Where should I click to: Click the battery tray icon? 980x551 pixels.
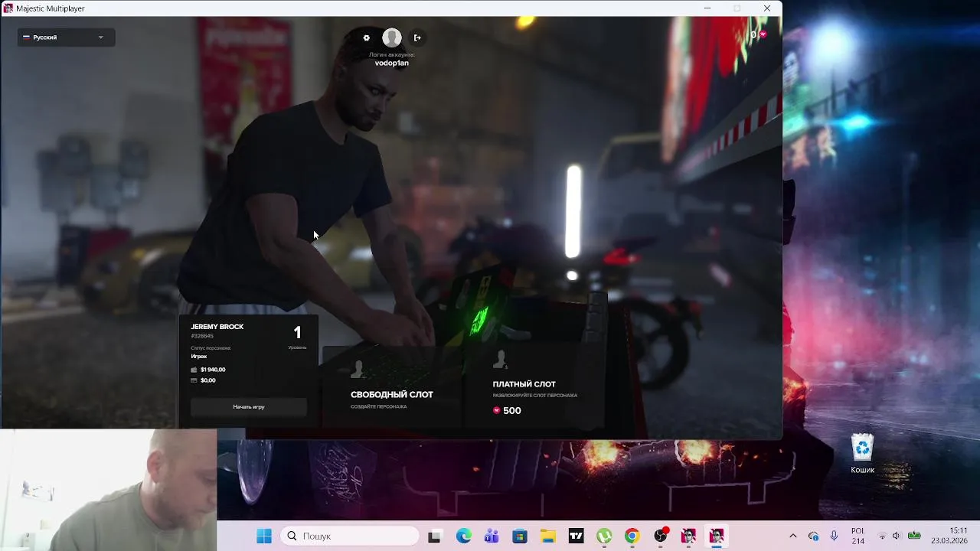(914, 536)
